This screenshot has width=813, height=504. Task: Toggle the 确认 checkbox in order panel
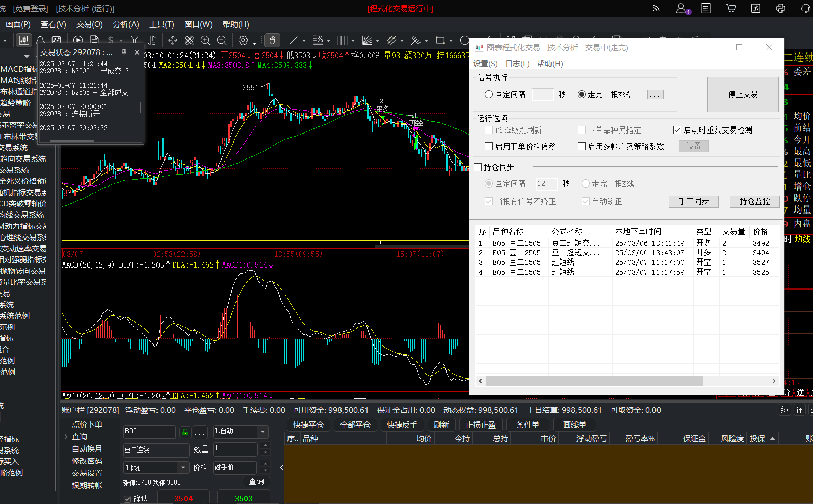tap(127, 499)
